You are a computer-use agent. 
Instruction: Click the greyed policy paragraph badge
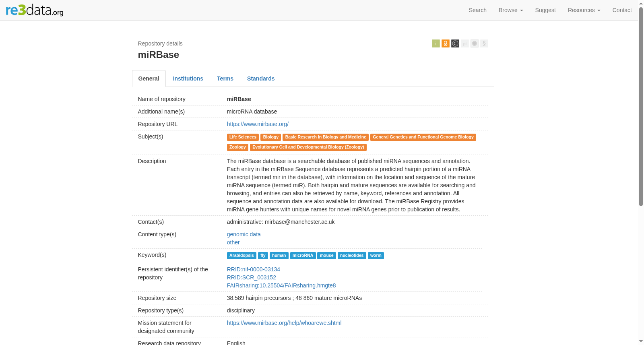click(x=484, y=43)
